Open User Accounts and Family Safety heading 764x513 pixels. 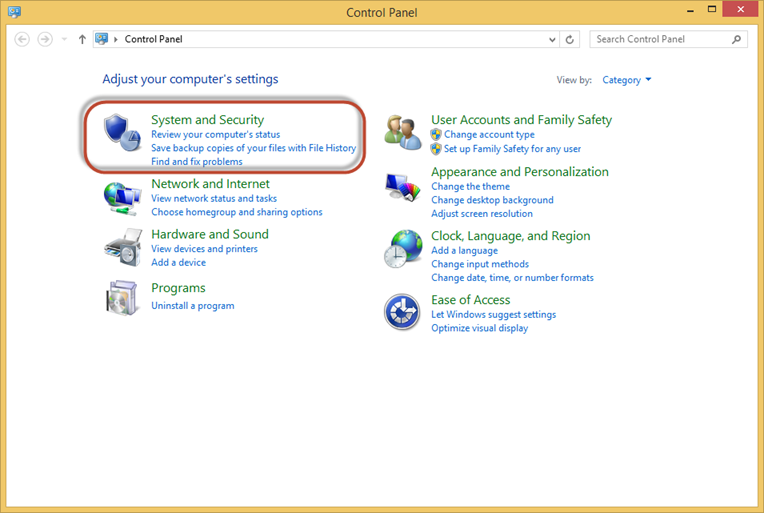tap(521, 120)
